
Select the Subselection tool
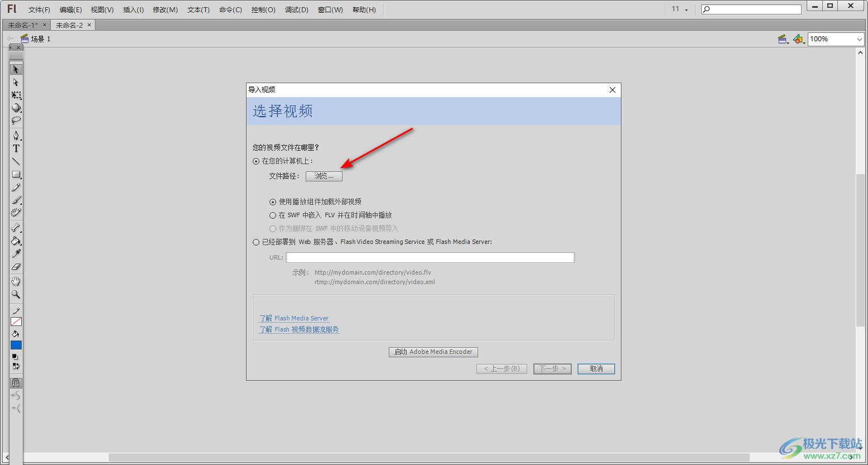16,82
